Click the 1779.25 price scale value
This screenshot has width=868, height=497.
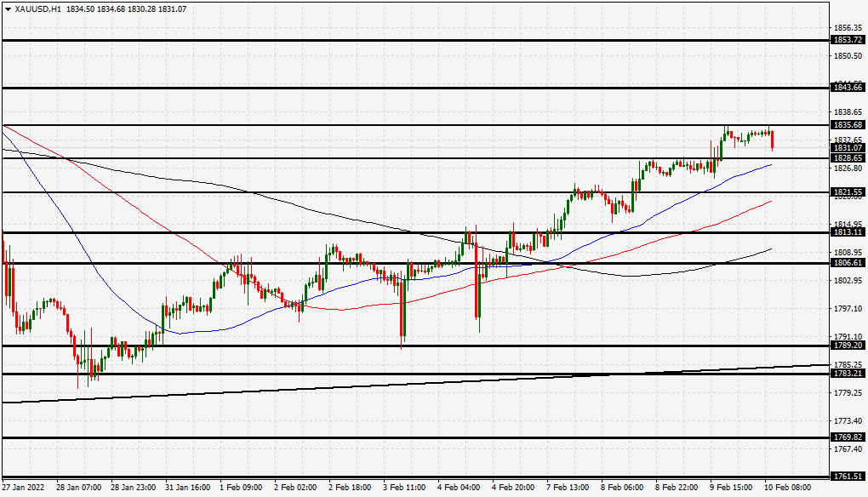click(x=848, y=393)
